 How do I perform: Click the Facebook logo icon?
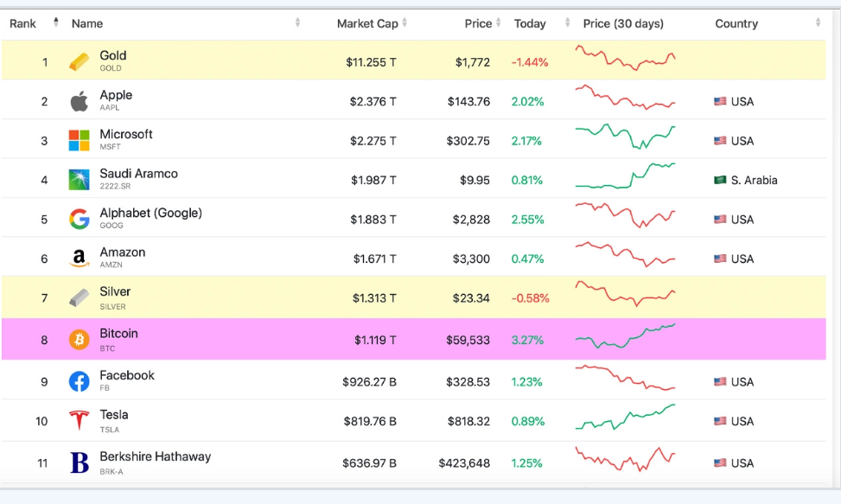pyautogui.click(x=79, y=381)
